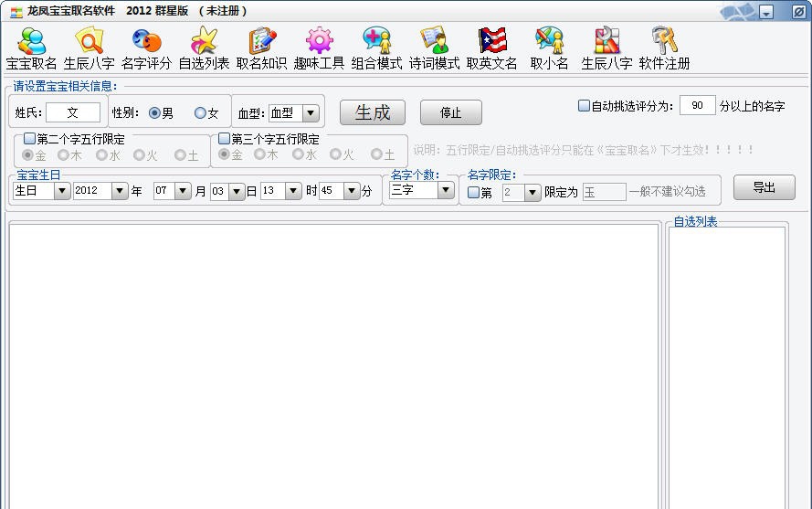This screenshot has height=509, width=812.
Task: Open the month 07 dropdown
Action: [183, 191]
